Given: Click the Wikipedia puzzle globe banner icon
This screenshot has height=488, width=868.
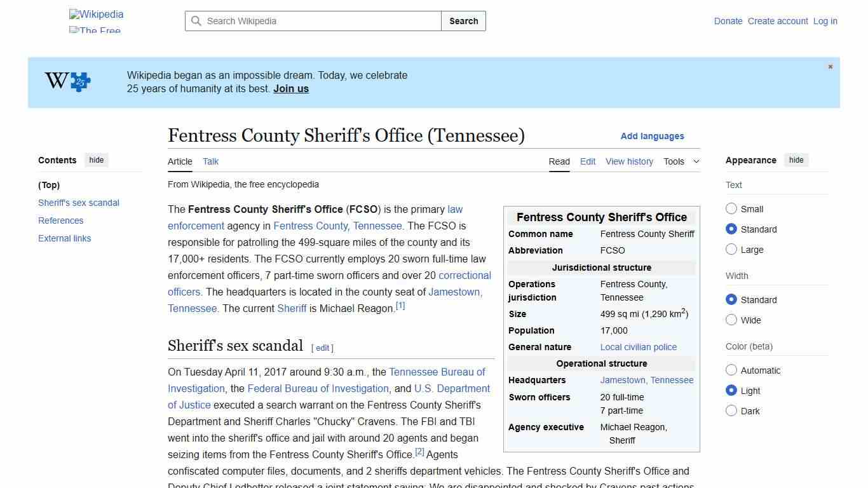Looking at the screenshot, I should [x=67, y=81].
